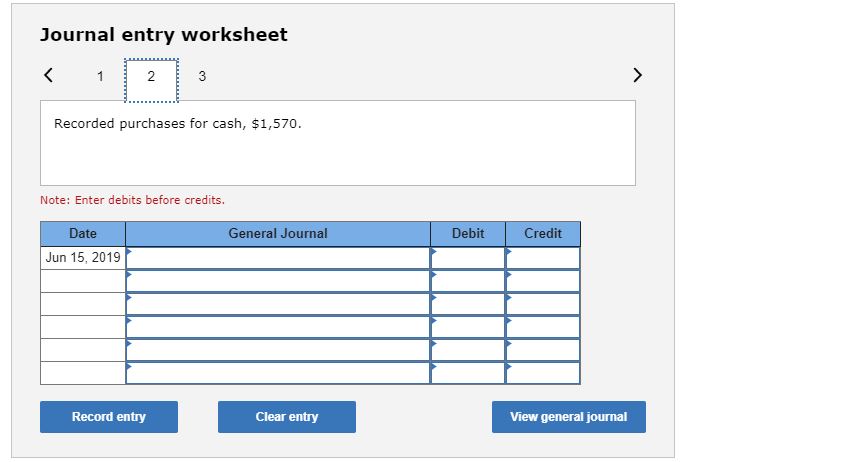Click the Credit column header
851x462 pixels.
coord(543,233)
